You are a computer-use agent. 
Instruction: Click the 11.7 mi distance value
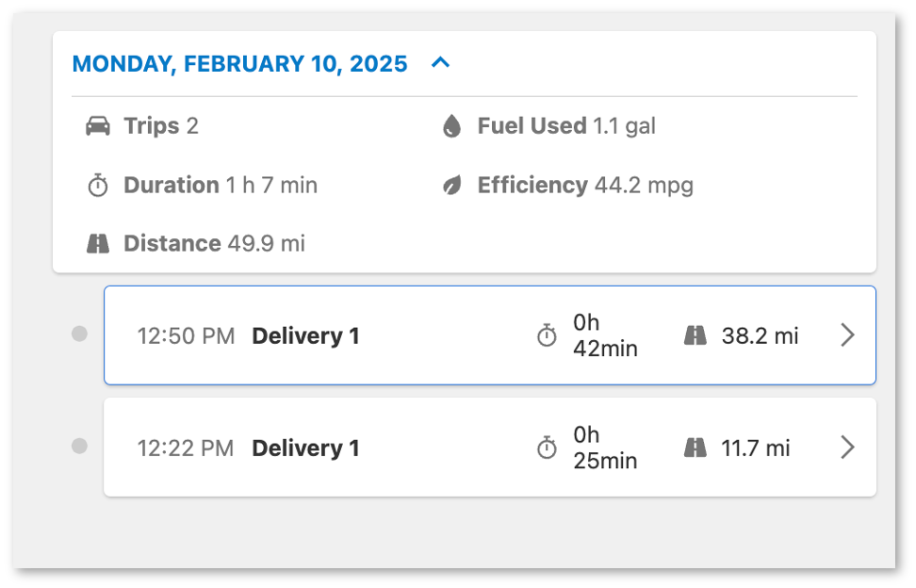coord(756,449)
